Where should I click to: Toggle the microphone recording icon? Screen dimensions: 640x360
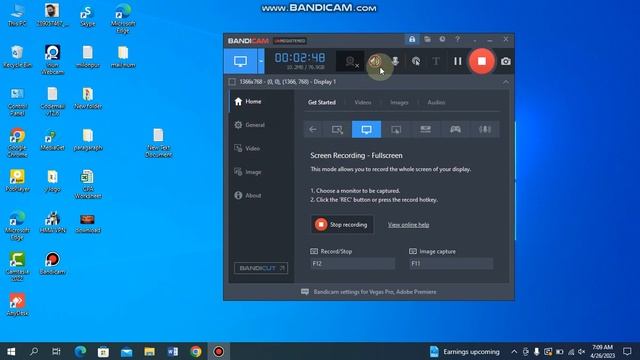click(395, 61)
